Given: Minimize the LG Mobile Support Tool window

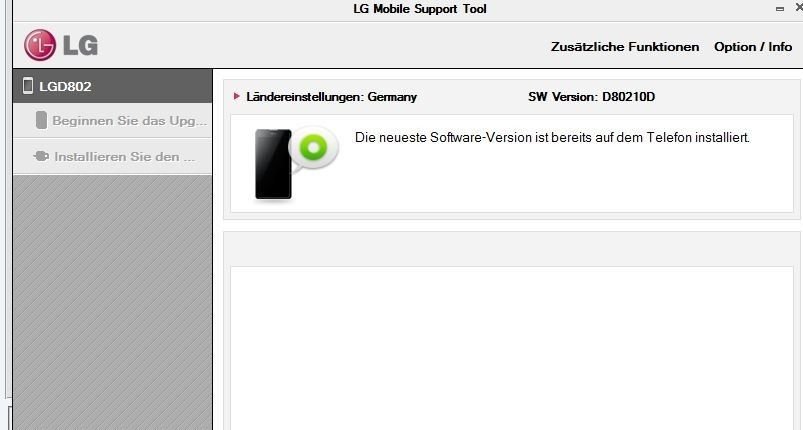Looking at the screenshot, I should [780, 9].
